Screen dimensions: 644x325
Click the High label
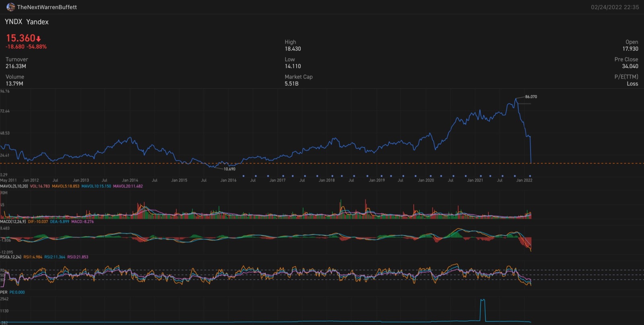point(290,42)
